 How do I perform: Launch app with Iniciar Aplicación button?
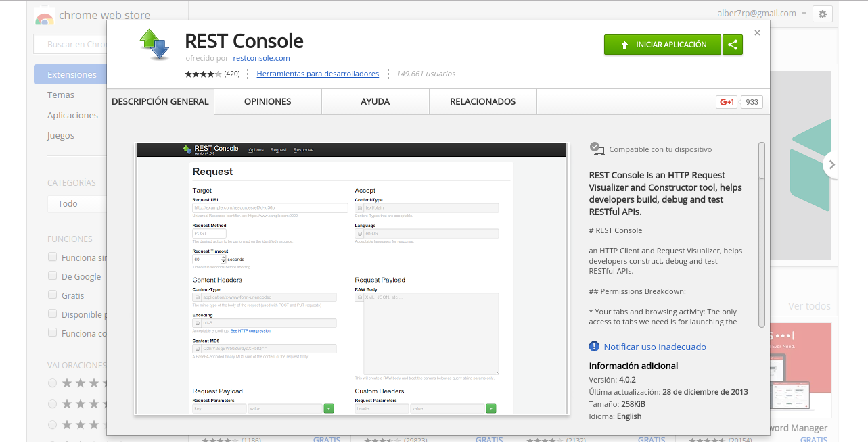(x=662, y=45)
